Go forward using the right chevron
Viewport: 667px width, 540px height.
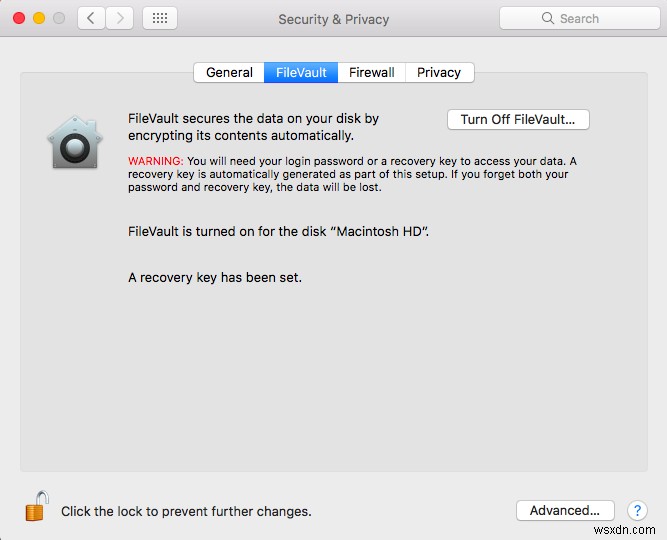point(120,18)
